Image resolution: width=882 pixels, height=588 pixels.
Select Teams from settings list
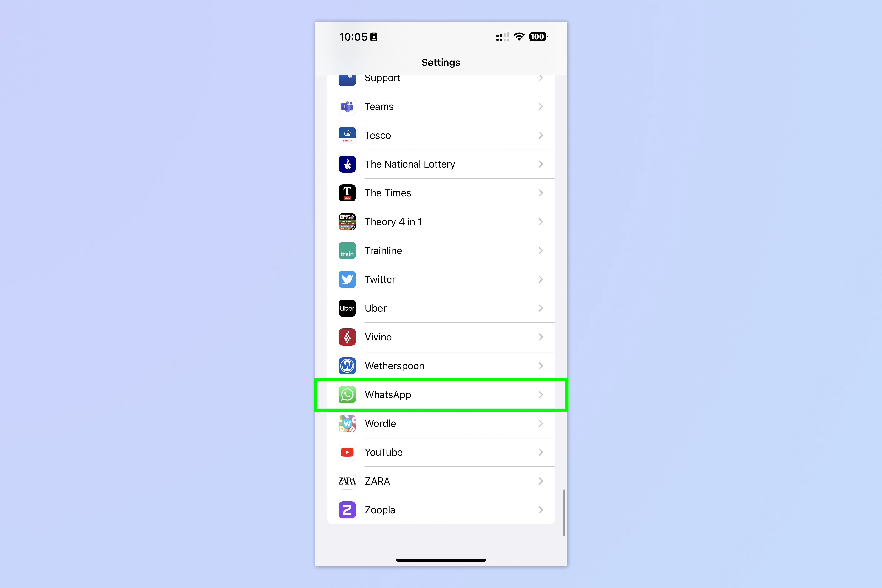[441, 106]
